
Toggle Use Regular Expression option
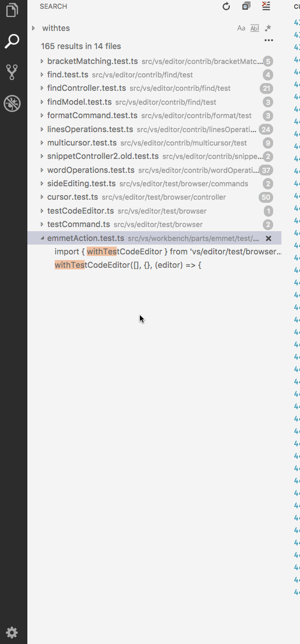click(267, 28)
